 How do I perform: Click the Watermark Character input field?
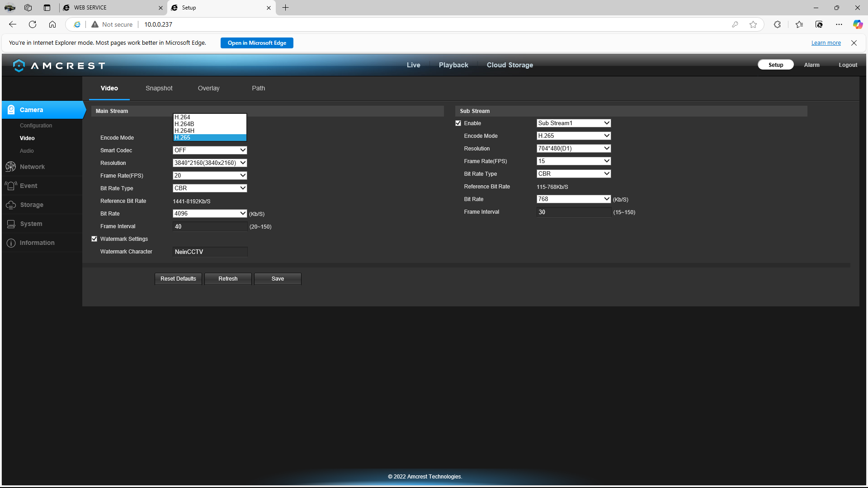point(210,252)
